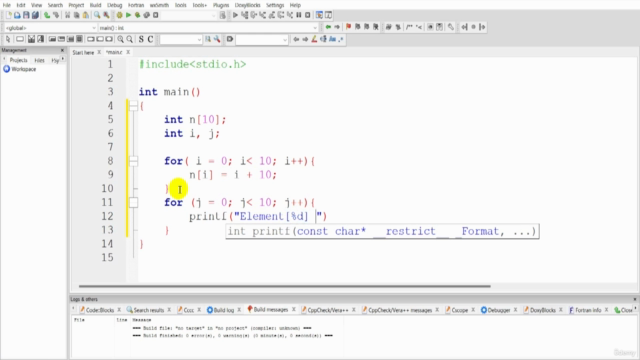Open the File menu

(7, 5)
